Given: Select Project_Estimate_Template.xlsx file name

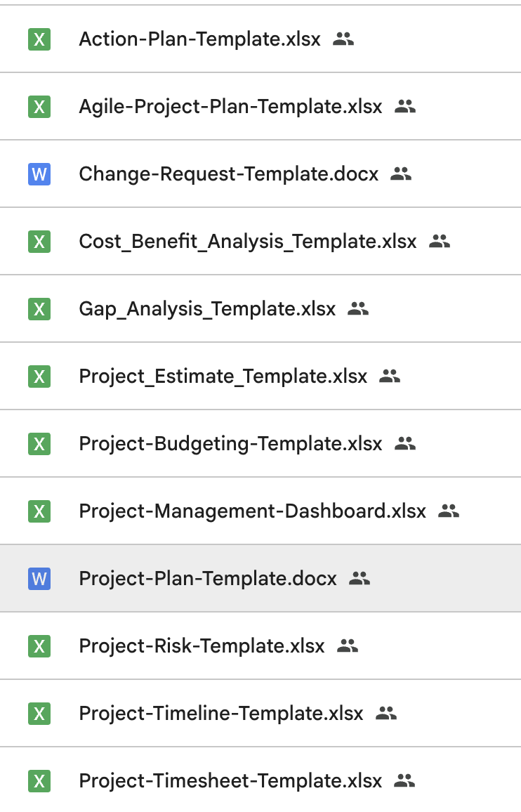Looking at the screenshot, I should point(223,376).
